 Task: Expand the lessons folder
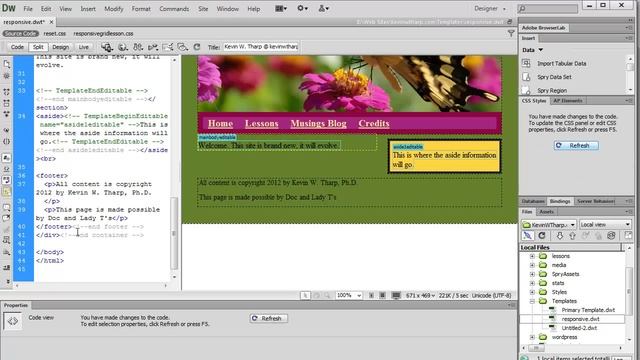tap(532, 256)
